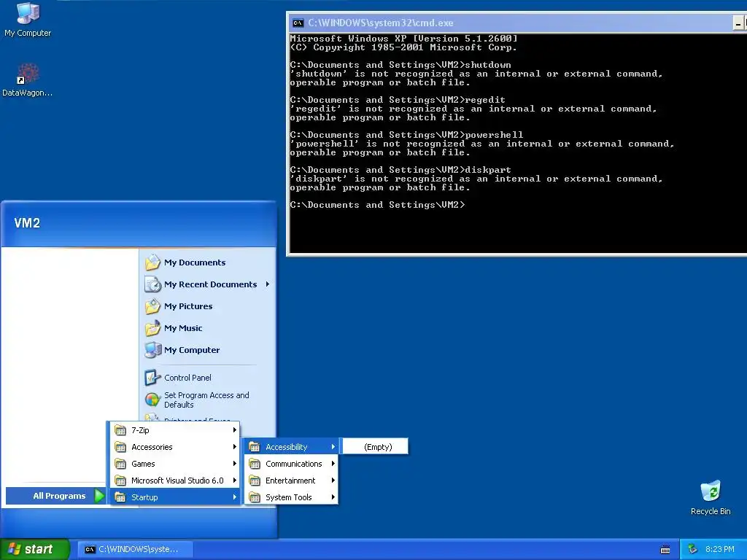
Task: Expand the Communications submenu arrow
Action: 333,463
